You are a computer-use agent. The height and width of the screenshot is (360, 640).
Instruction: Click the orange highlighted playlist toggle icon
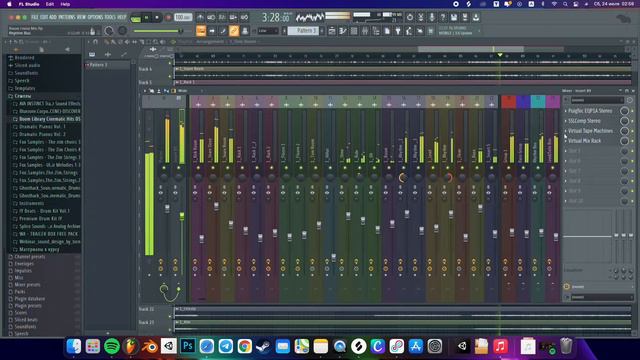click(201, 31)
